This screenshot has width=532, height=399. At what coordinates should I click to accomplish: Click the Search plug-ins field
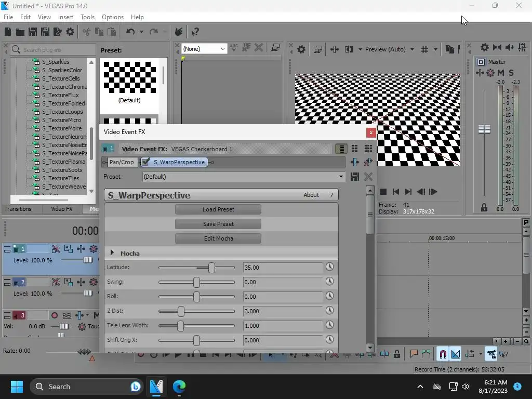click(53, 49)
